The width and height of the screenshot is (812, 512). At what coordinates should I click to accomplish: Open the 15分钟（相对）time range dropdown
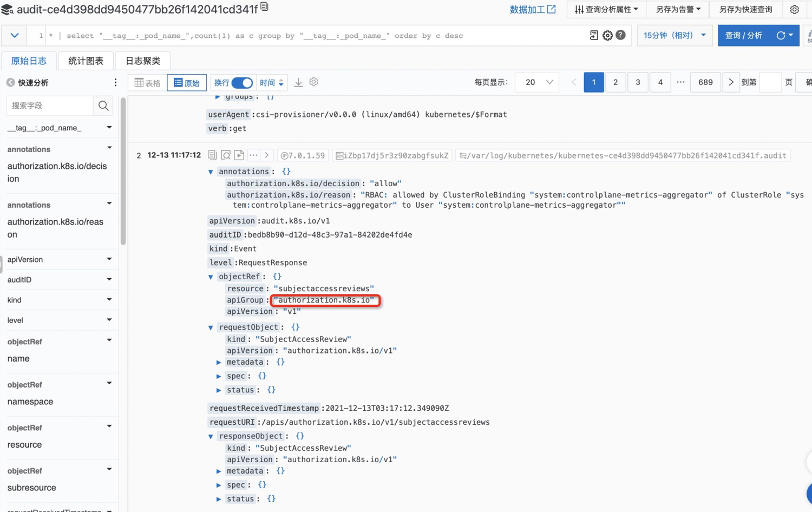pyautogui.click(x=675, y=36)
